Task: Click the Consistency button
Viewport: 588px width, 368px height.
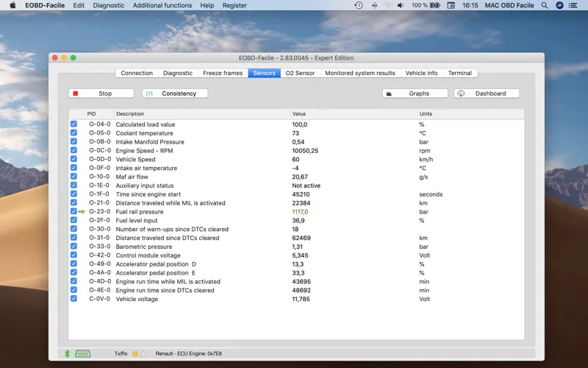Action: 175,93
